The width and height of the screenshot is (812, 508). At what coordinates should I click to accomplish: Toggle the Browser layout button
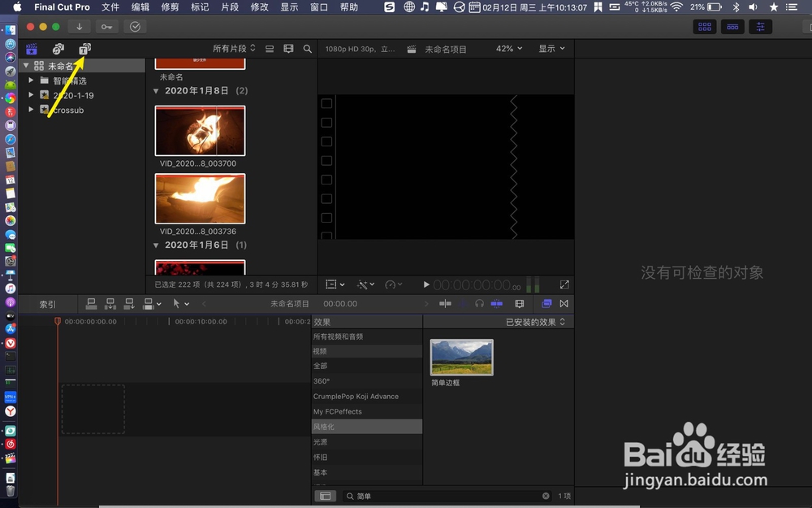coord(704,27)
